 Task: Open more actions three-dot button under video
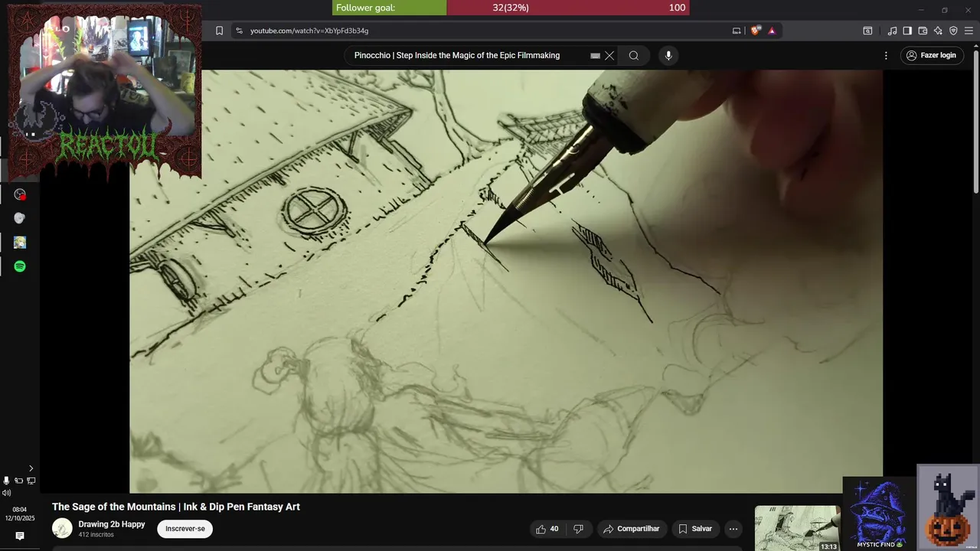[x=733, y=529]
